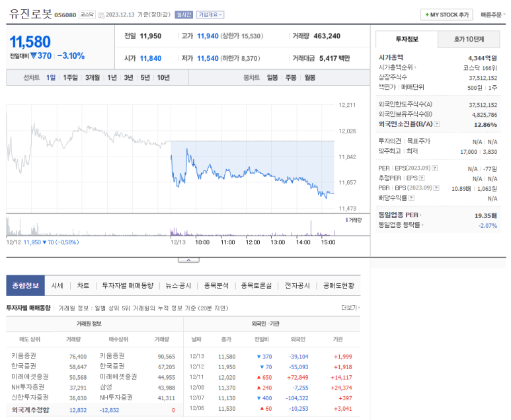Open 뉴스공시 tab
This screenshot has height=420, width=511.
pos(178,285)
